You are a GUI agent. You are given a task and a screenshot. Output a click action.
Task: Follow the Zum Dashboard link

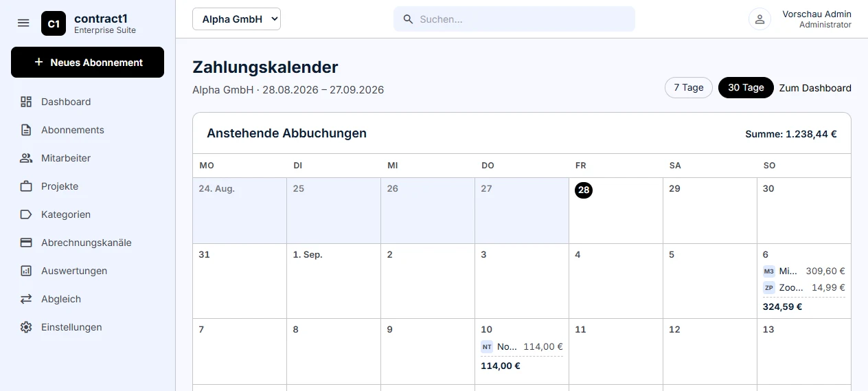pos(815,88)
